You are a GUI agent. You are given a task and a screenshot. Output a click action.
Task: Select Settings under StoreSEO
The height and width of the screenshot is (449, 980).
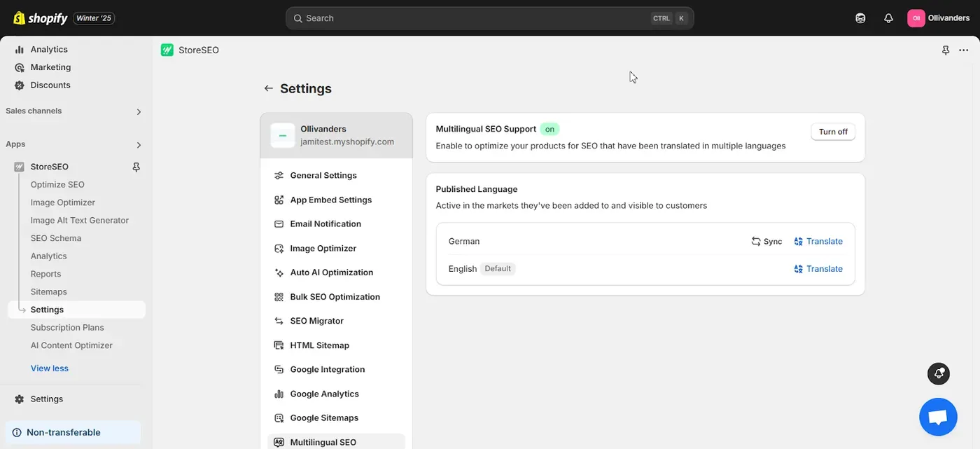pos(76,310)
